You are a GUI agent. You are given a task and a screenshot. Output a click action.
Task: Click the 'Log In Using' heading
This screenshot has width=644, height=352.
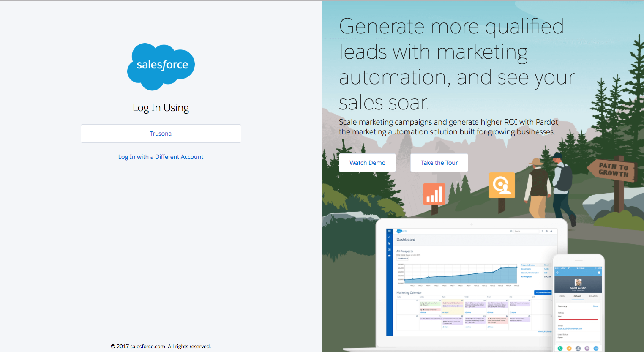(x=161, y=108)
